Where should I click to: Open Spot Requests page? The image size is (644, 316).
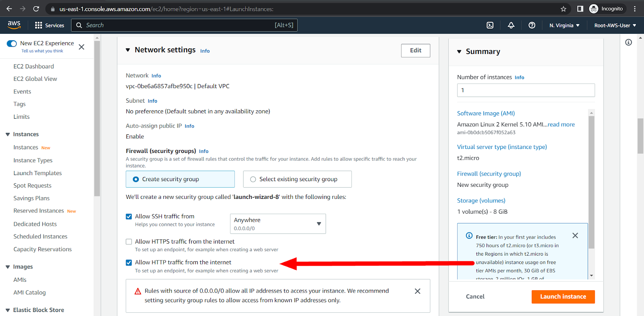coord(32,186)
